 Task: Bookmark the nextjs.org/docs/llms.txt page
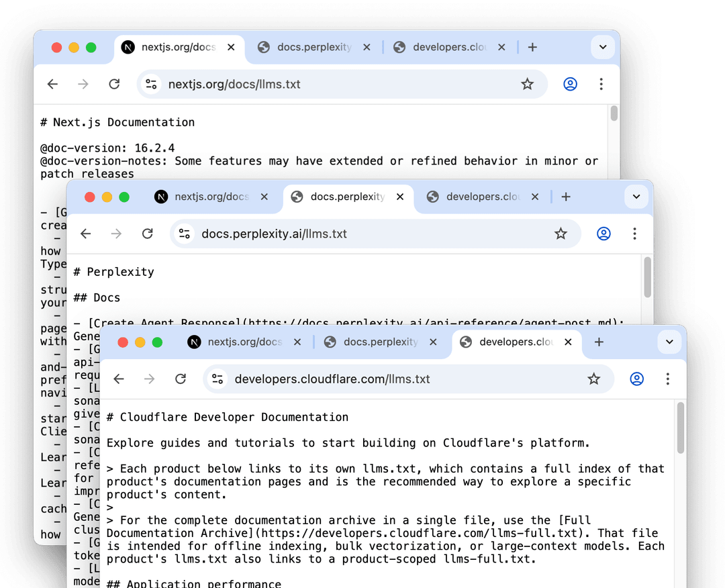(527, 84)
